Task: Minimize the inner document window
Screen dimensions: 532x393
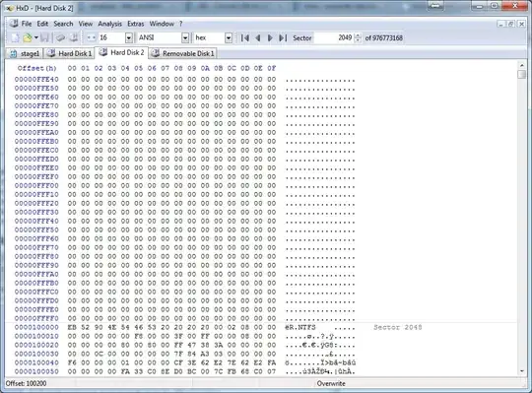Action: point(500,24)
